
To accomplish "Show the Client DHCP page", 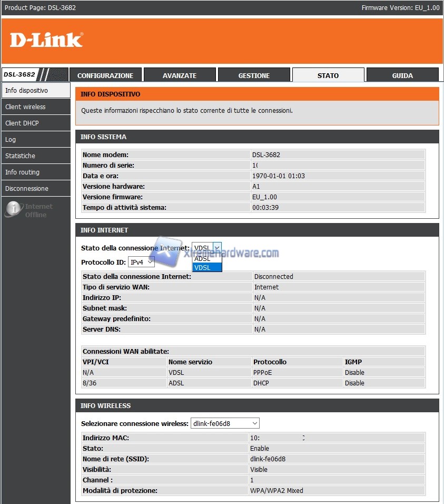I will pos(35,123).
